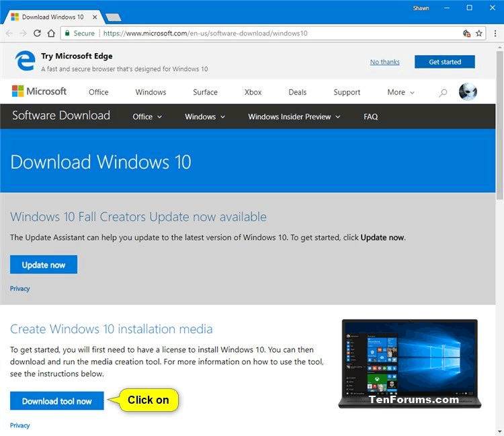Click 'Create Windows 10 installation media' heading
This screenshot has width=504, height=436.
pos(111,329)
